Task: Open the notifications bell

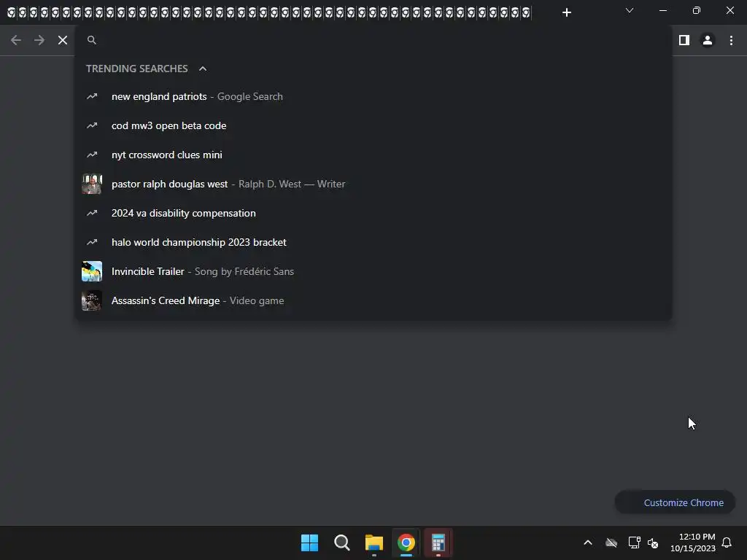Action: [x=727, y=542]
